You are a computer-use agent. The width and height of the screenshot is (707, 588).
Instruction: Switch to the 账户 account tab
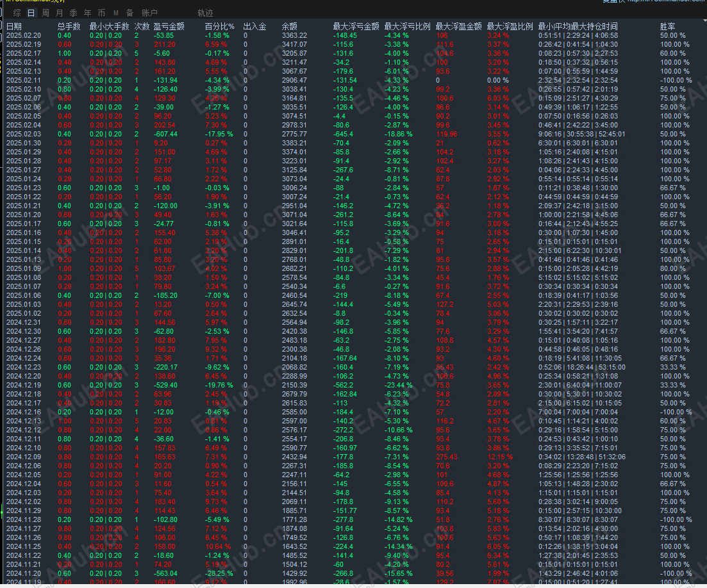point(150,13)
